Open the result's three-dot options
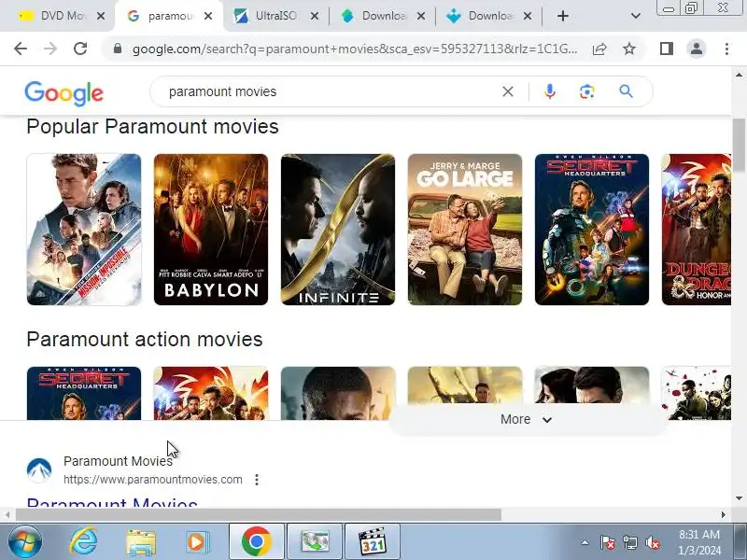The image size is (747, 560). point(257,480)
